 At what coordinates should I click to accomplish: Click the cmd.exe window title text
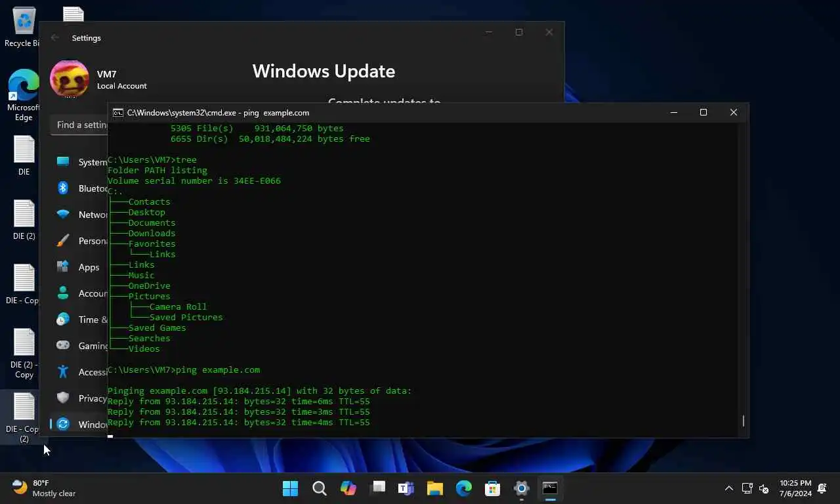coord(218,113)
